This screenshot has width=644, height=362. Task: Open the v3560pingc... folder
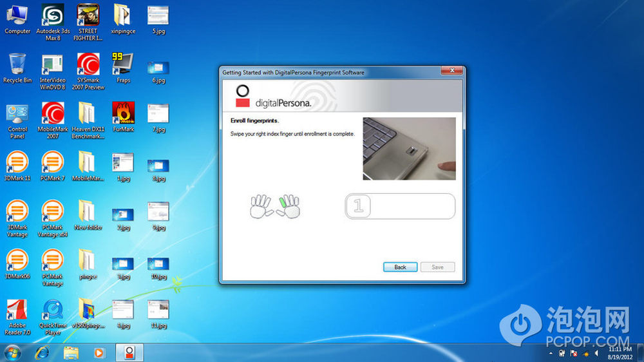88,314
